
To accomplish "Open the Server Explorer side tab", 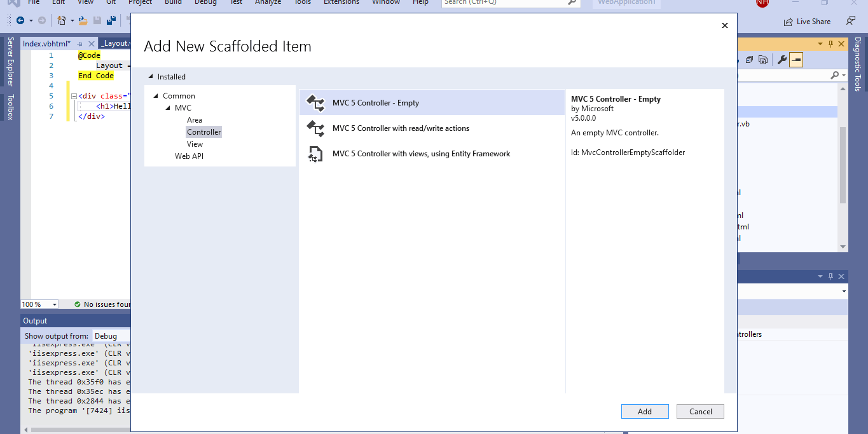I will [x=10, y=62].
